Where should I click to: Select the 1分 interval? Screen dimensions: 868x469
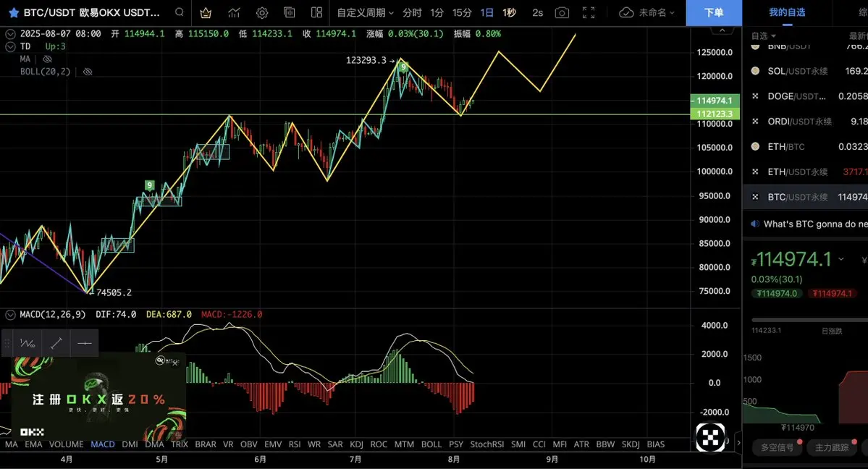click(x=437, y=13)
